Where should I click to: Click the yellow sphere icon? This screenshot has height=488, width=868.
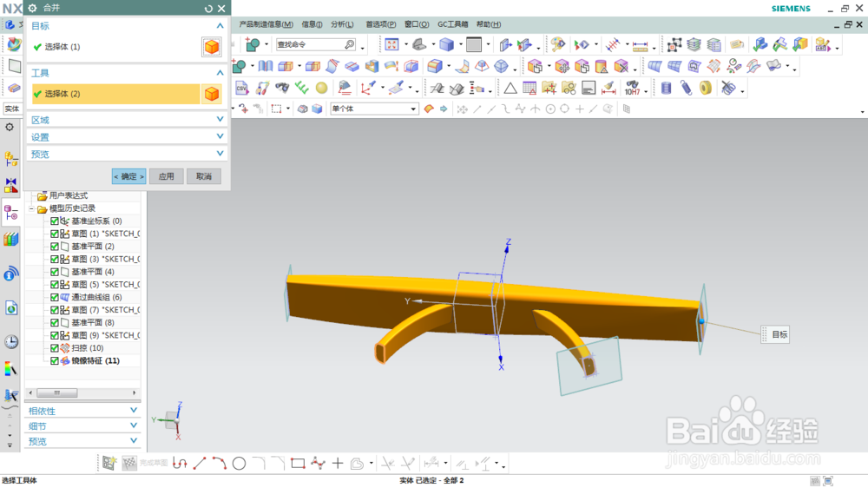pos(322,88)
